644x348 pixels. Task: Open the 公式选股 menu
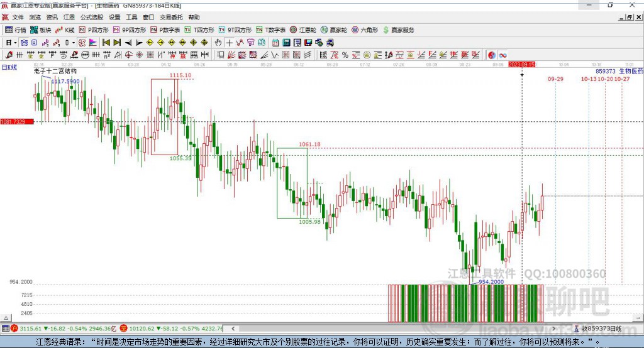click(x=92, y=17)
